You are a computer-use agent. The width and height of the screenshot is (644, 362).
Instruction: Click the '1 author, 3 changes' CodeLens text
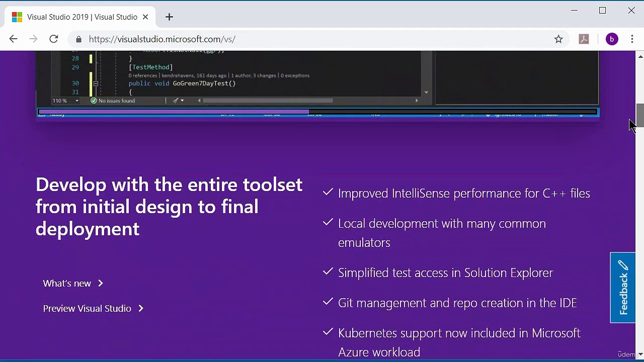tap(254, 75)
